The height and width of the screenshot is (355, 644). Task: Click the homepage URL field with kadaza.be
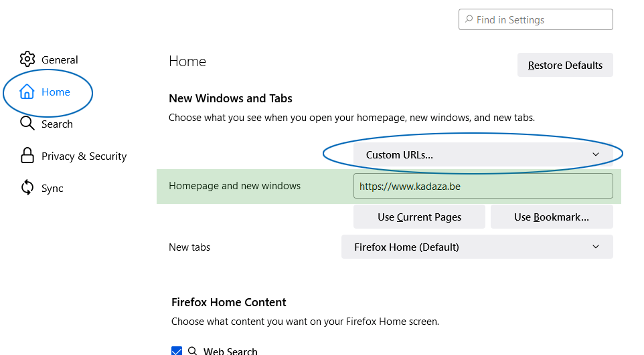pyautogui.click(x=483, y=186)
